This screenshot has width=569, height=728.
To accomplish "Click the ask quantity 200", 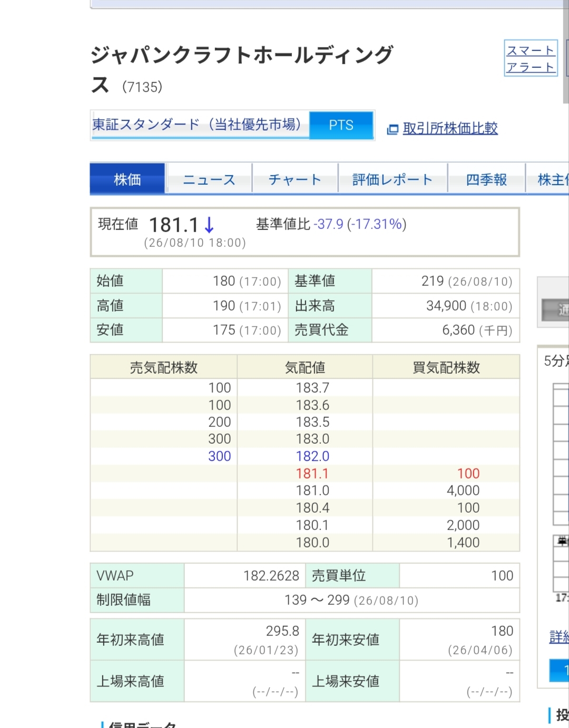I will [220, 422].
